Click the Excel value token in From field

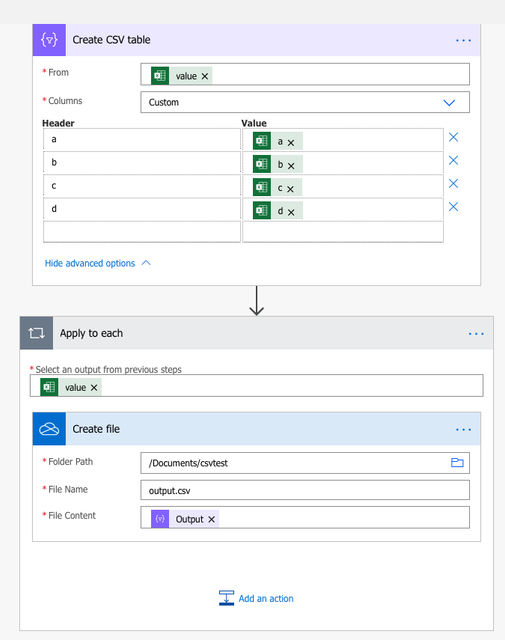click(x=182, y=76)
